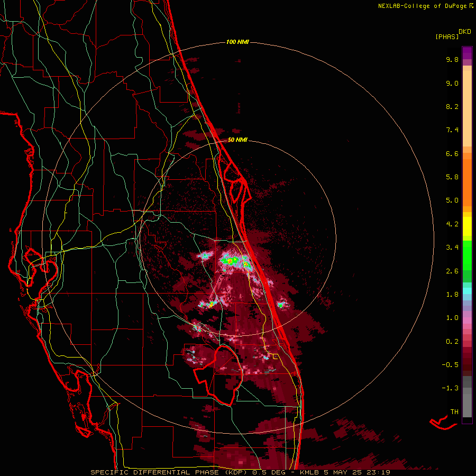Click the [PHAS] units label
This screenshot has width=476, height=476.
447,36
